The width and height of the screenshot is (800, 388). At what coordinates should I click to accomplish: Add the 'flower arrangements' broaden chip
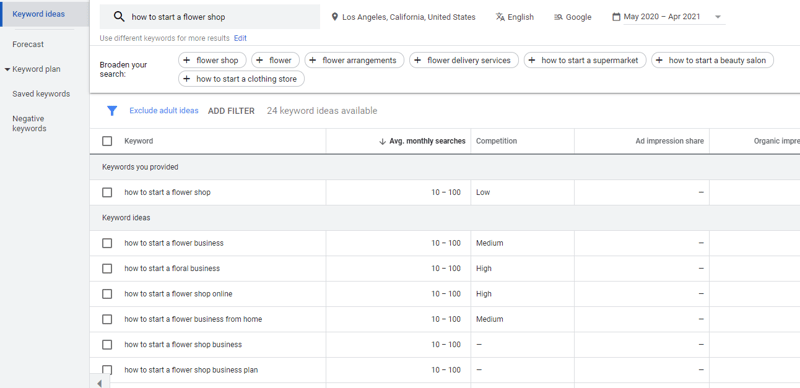coord(354,60)
